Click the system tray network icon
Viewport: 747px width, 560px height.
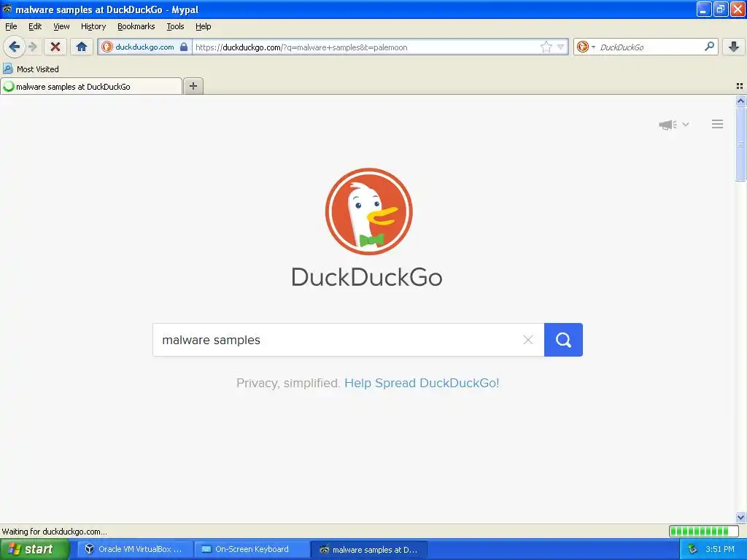(693, 550)
